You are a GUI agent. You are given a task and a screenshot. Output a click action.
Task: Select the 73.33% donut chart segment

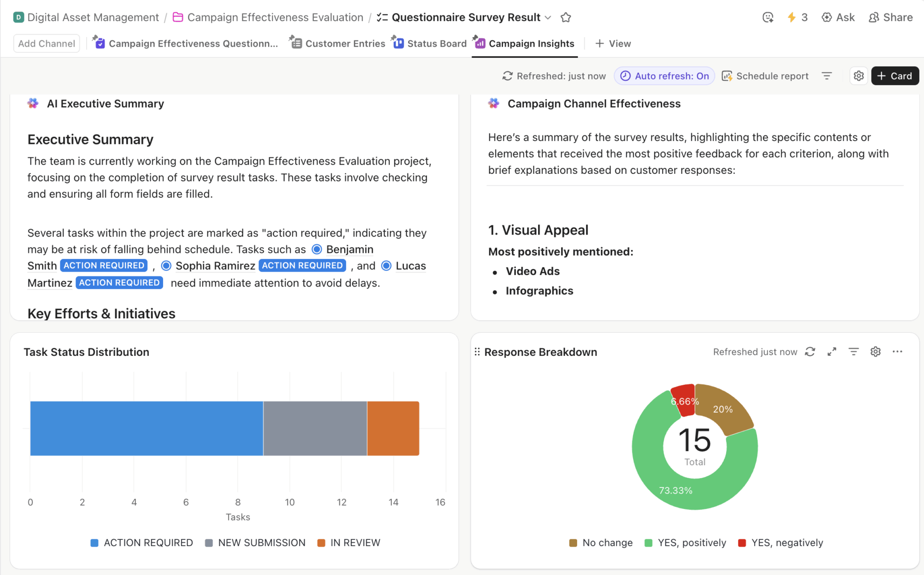[676, 490]
